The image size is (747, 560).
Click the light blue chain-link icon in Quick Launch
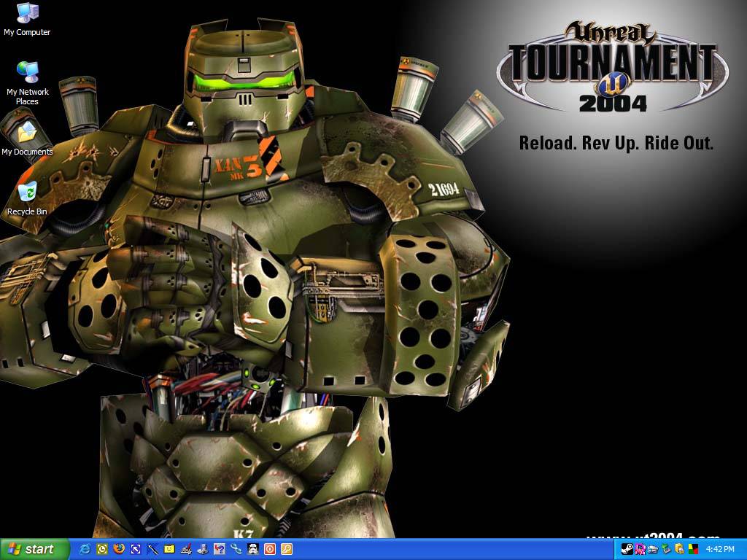[236, 549]
